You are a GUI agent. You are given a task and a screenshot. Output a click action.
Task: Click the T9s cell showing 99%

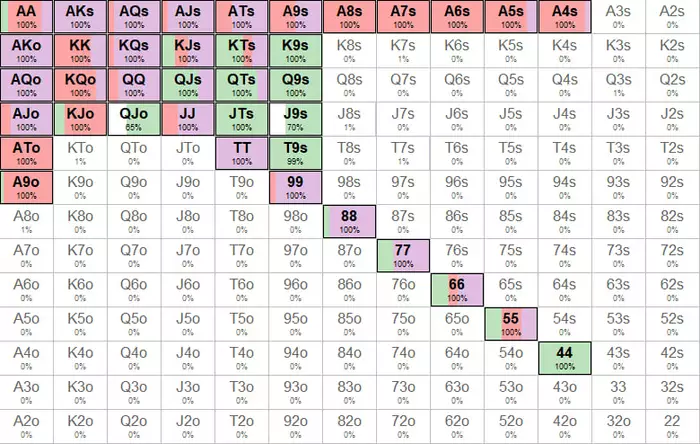point(295,154)
